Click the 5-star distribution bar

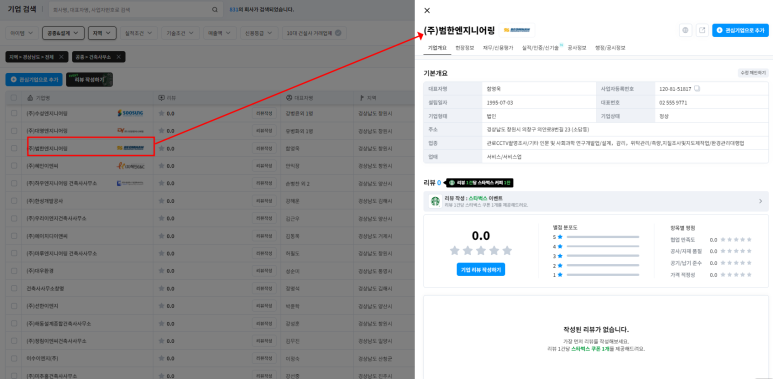click(x=602, y=237)
